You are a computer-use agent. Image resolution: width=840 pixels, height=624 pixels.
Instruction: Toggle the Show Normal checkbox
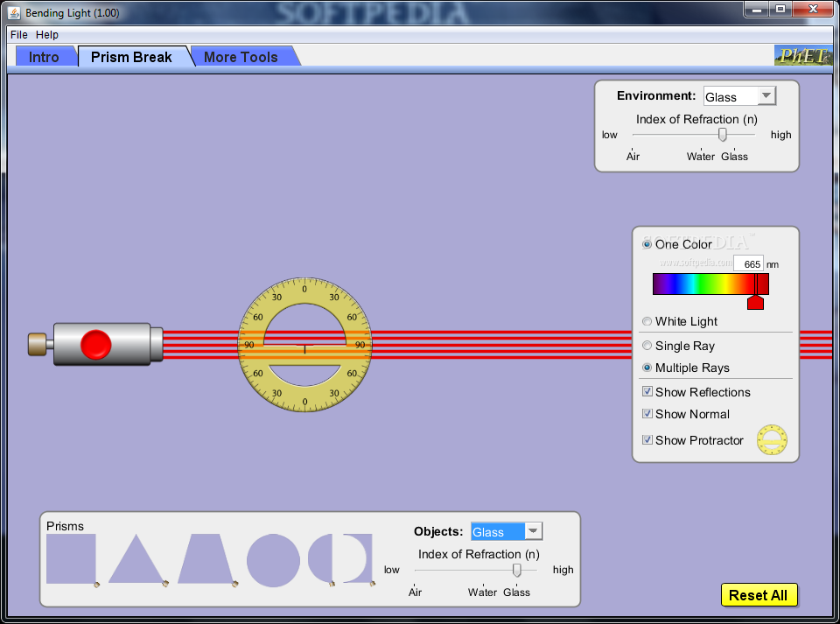[x=647, y=413]
